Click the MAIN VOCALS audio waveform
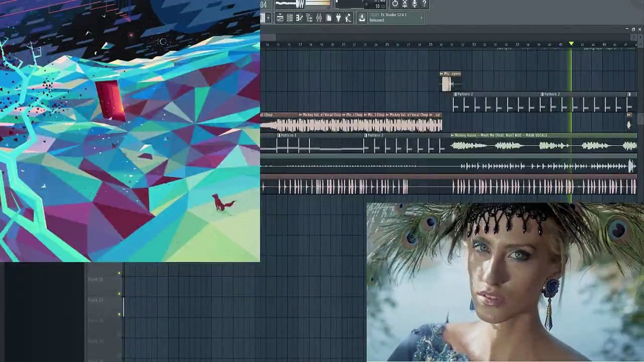 [543, 146]
